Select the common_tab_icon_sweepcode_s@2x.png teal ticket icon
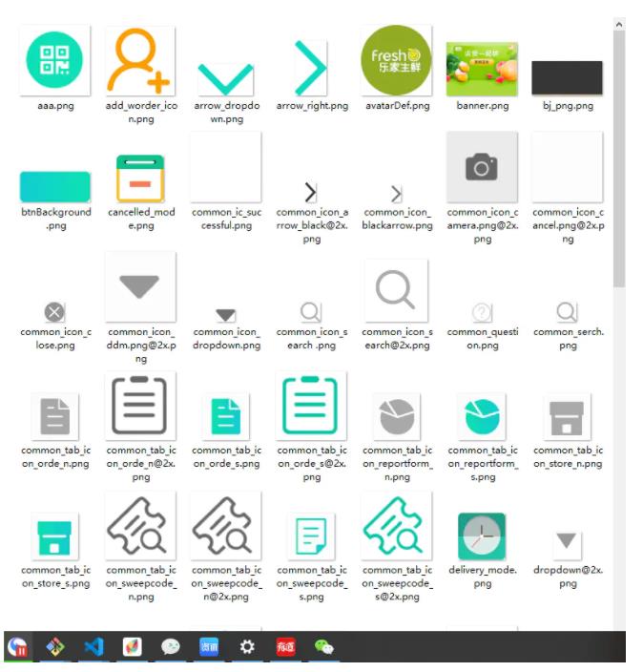 [x=396, y=526]
